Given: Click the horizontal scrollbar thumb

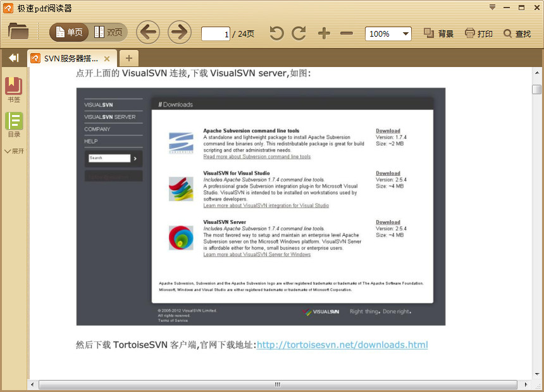Looking at the screenshot, I should pyautogui.click(x=278, y=384).
